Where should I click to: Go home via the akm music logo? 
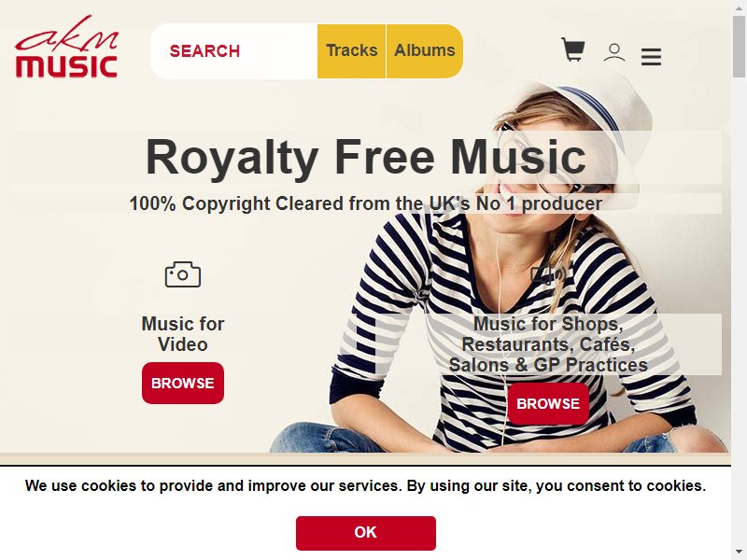(66, 46)
